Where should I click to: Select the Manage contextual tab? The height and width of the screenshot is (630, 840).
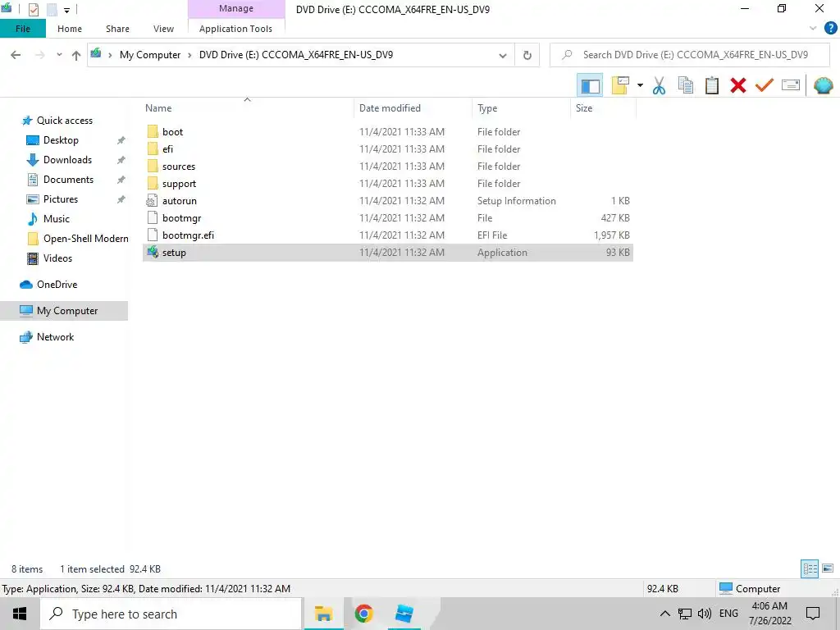236,8
